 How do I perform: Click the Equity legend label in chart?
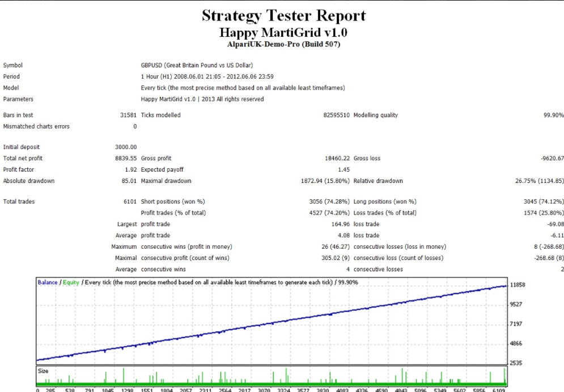pos(71,283)
